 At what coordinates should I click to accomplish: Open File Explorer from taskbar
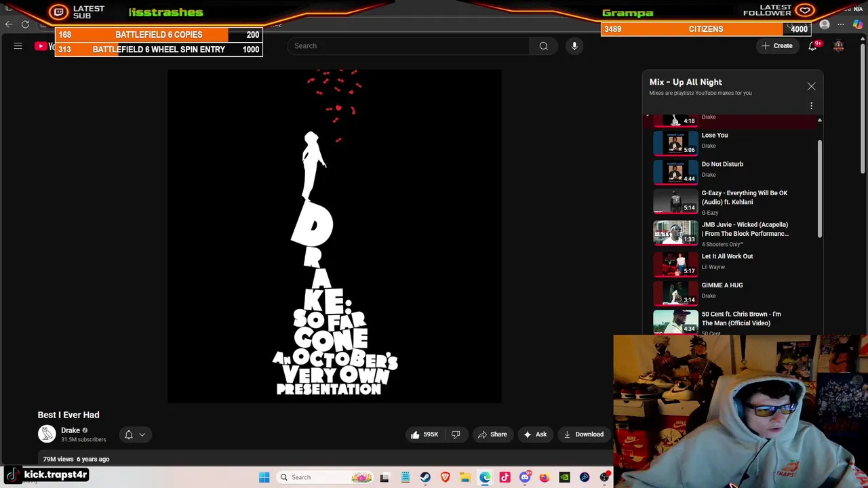(465, 477)
